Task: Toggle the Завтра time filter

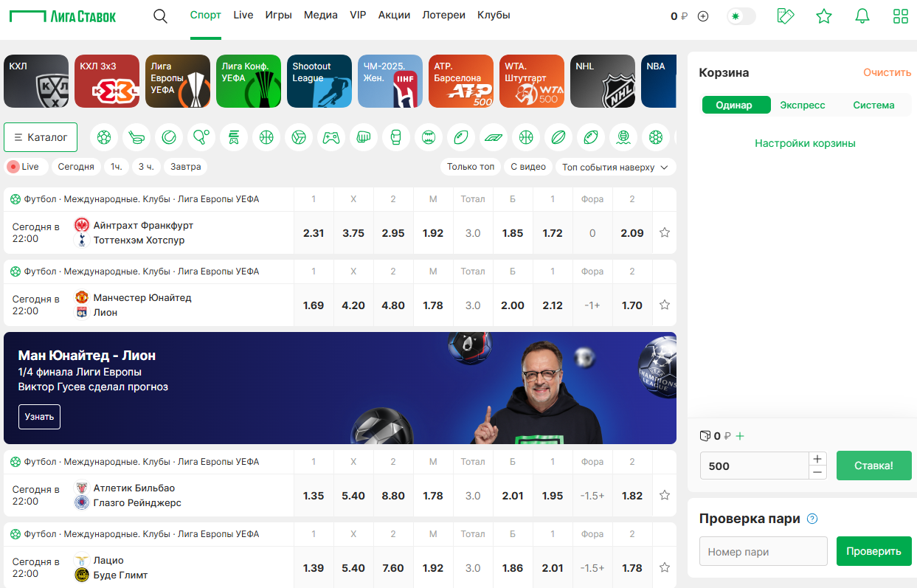Action: (x=186, y=167)
